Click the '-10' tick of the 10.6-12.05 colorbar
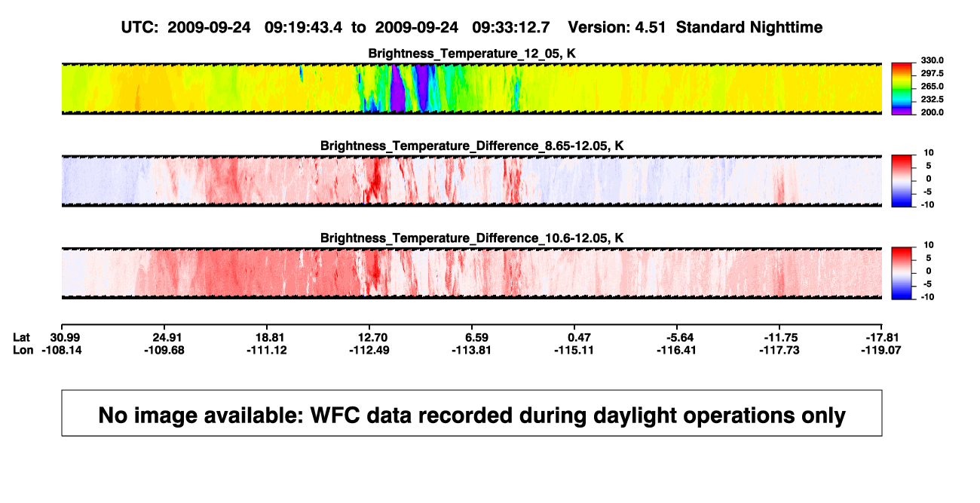 tap(927, 297)
